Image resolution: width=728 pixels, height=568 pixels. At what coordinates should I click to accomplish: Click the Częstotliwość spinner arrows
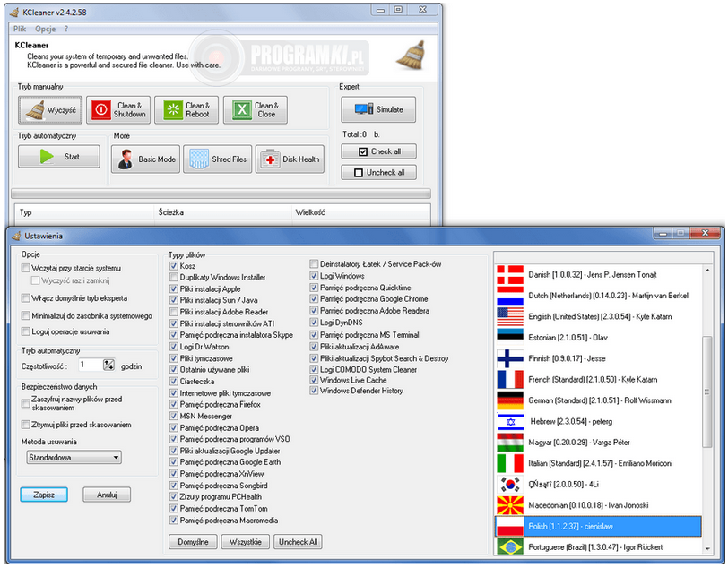pos(108,366)
